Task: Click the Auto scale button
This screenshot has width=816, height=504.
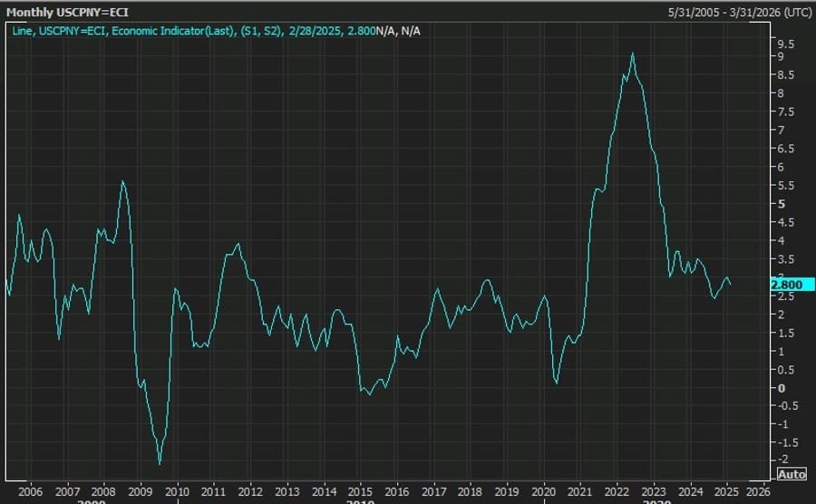Action: (791, 474)
